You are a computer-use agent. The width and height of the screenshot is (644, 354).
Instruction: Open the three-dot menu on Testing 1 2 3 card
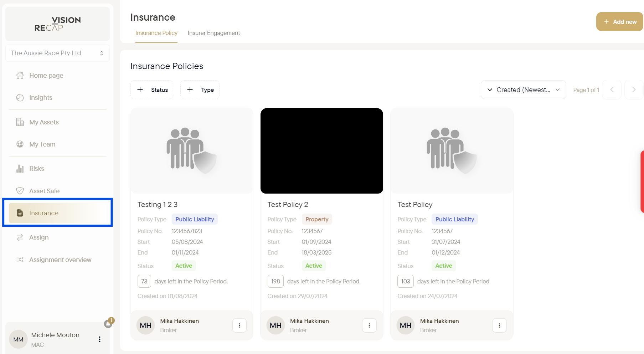click(239, 325)
